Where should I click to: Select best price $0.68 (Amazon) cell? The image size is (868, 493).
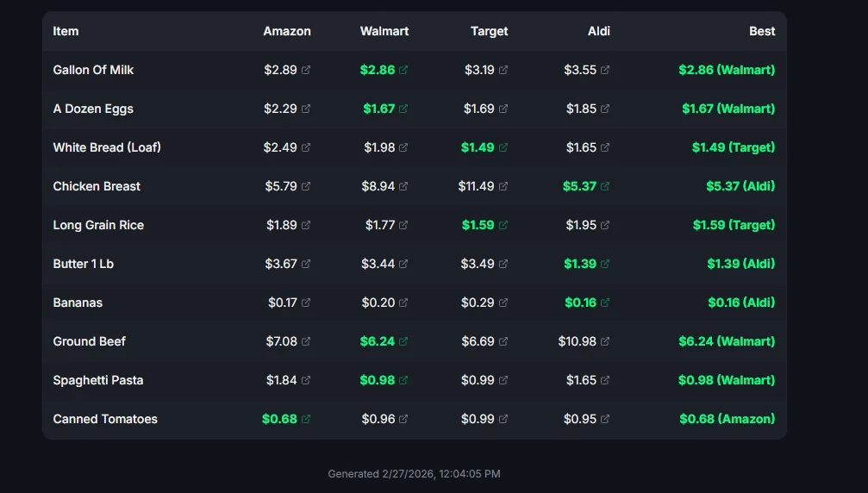point(727,419)
